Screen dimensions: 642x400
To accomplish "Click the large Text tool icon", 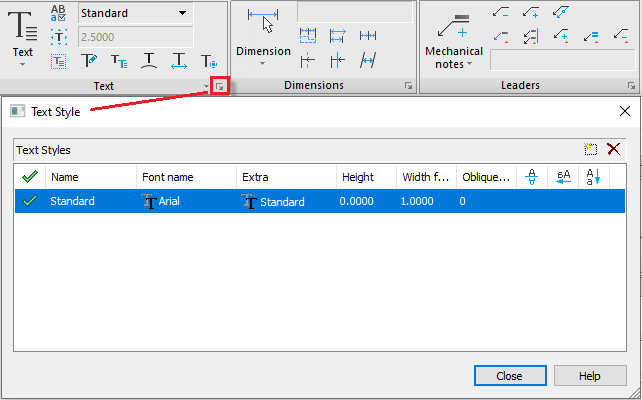I will (23, 25).
